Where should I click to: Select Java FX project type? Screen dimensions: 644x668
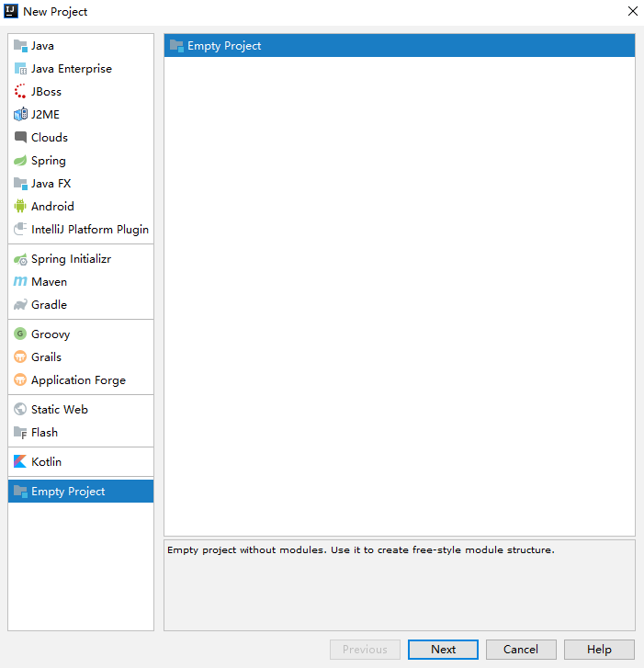tap(81, 184)
